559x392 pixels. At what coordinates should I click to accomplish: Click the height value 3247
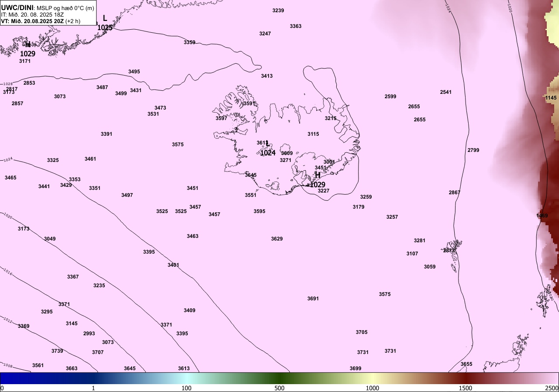[x=265, y=34]
